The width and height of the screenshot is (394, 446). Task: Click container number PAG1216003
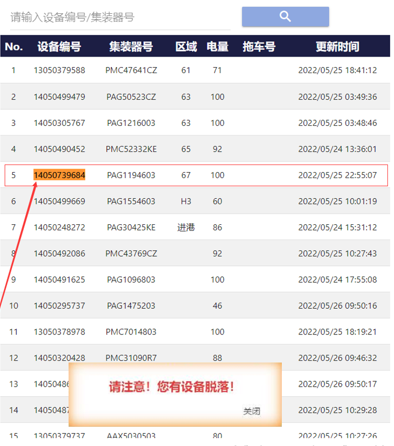click(x=131, y=123)
